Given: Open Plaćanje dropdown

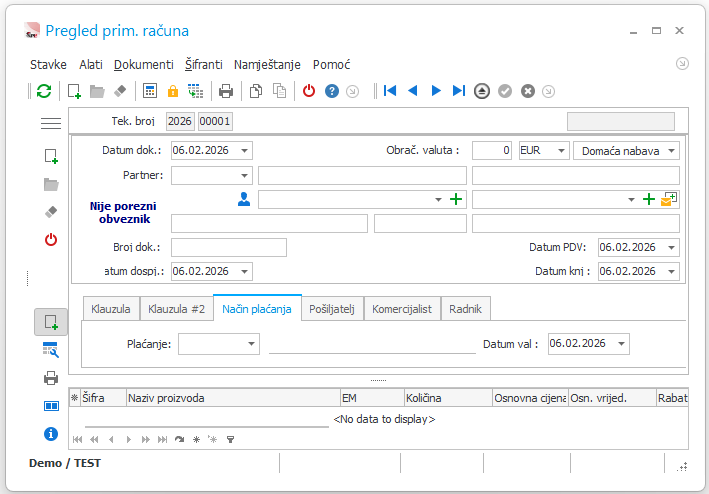Looking at the screenshot, I should pyautogui.click(x=251, y=344).
